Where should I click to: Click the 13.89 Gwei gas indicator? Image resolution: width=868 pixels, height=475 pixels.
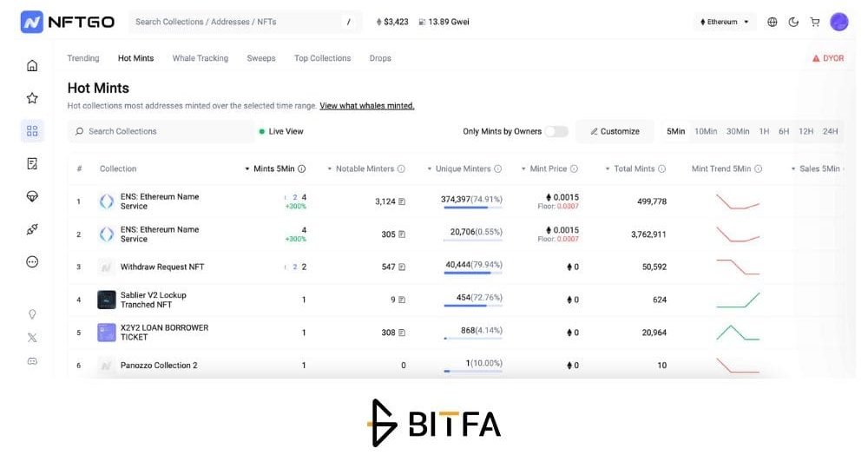(444, 23)
